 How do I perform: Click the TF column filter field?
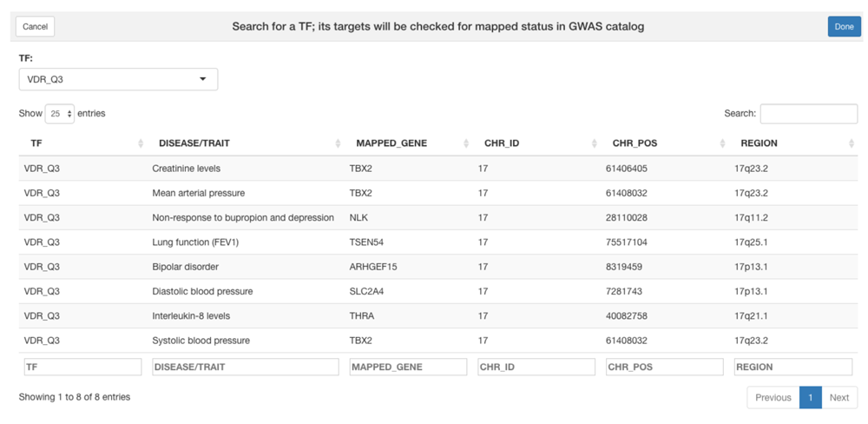tap(83, 367)
